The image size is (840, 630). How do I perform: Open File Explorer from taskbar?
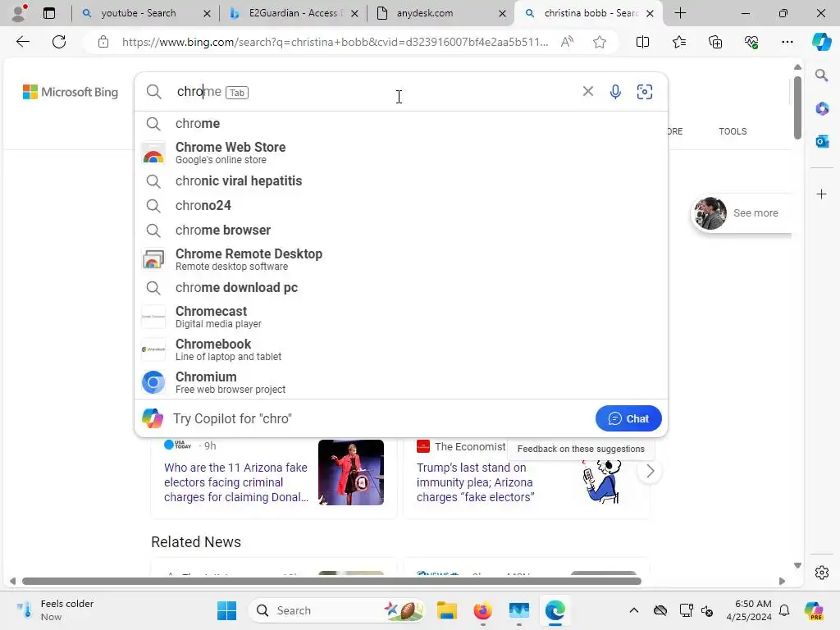pyautogui.click(x=447, y=610)
